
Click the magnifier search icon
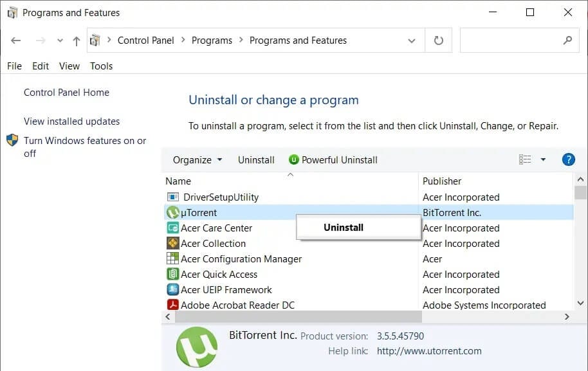click(x=568, y=40)
